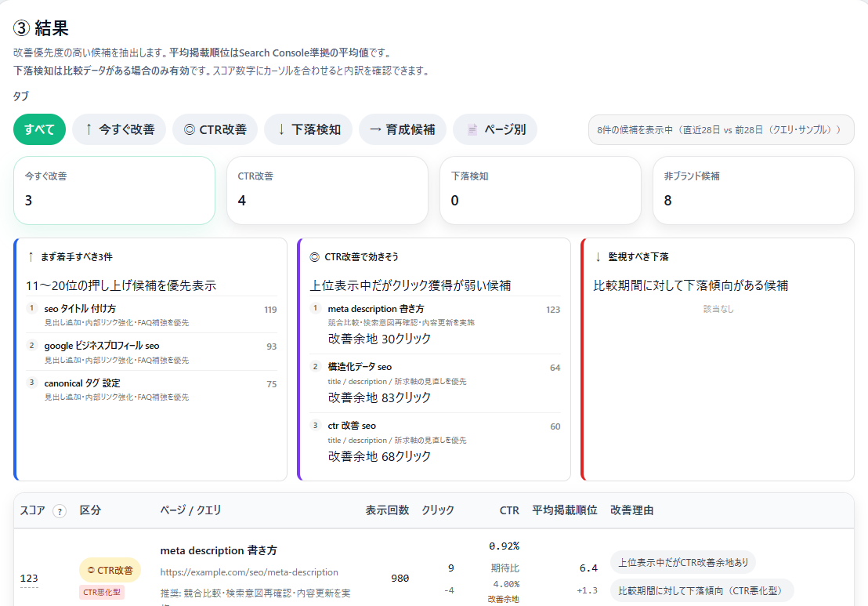The image size is (868, 606).
Task: Click the 'まず着手すべき3件' panel heading
Action: (x=77, y=256)
